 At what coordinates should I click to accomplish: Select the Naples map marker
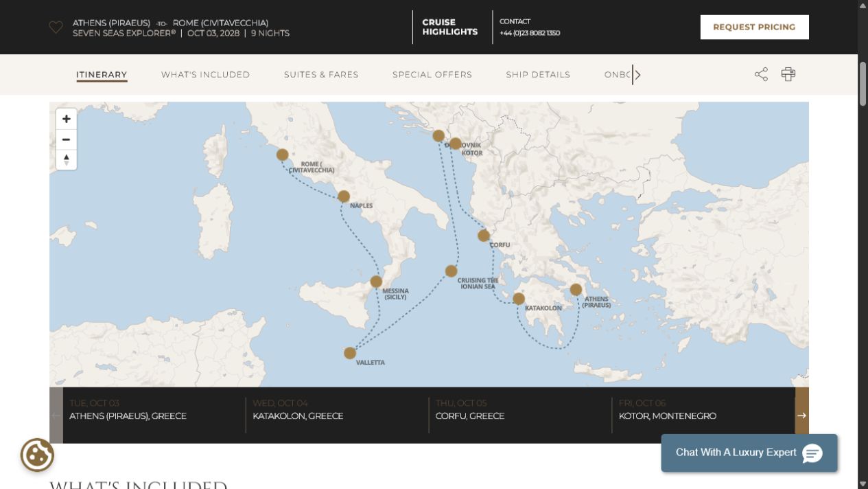(344, 196)
